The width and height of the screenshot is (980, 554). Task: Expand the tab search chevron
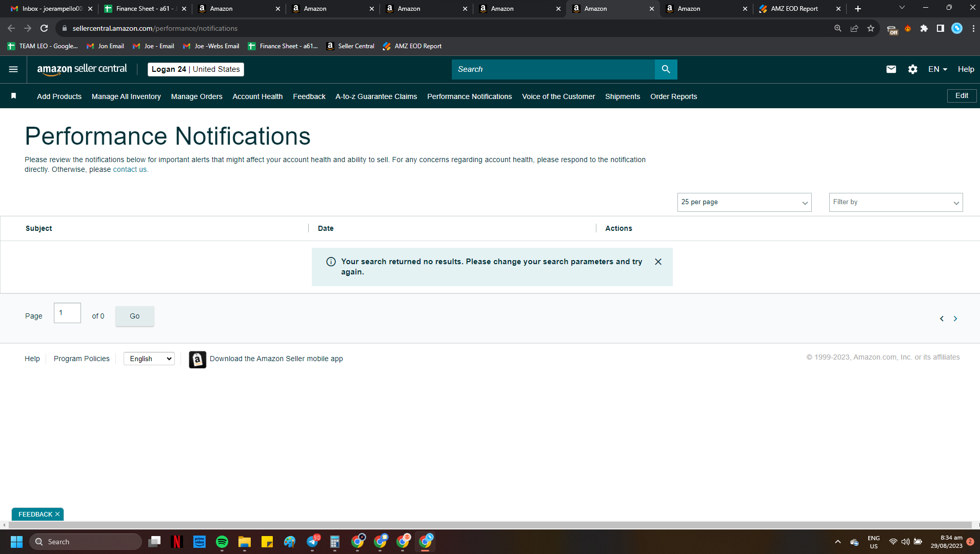tap(902, 8)
